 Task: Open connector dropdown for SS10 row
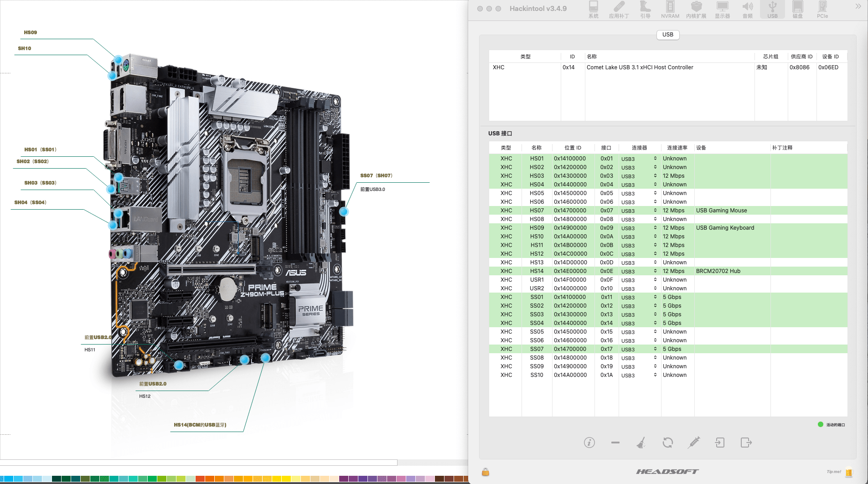point(639,375)
